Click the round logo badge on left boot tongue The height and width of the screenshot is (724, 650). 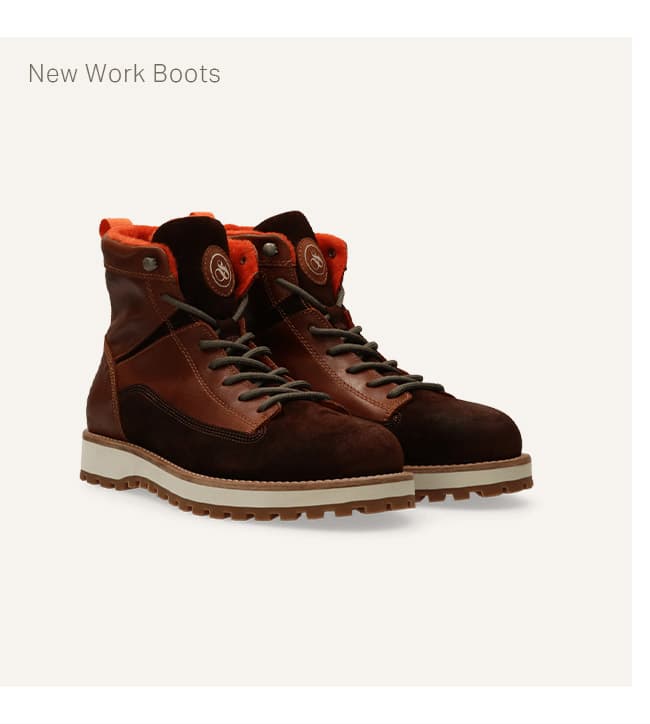(x=218, y=271)
